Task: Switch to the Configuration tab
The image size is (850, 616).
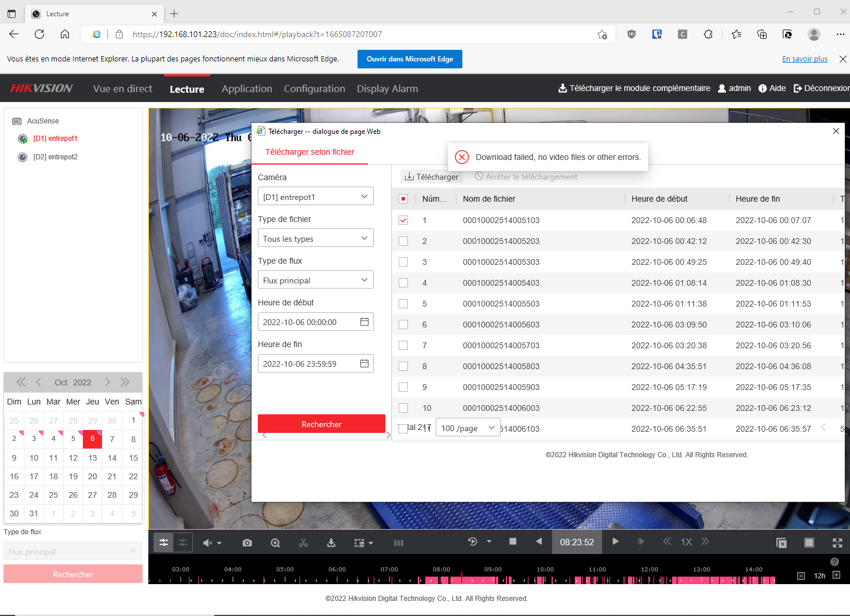Action: (314, 89)
